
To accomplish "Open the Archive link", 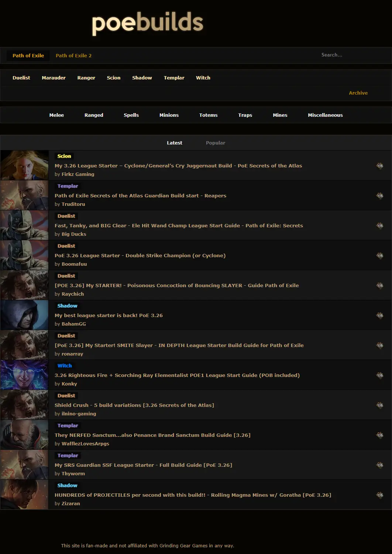I will tap(358, 93).
